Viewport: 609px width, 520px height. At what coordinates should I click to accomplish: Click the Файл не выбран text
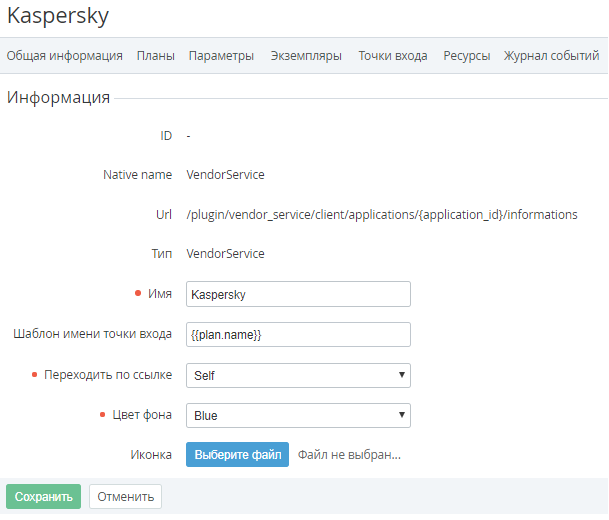[x=349, y=455]
